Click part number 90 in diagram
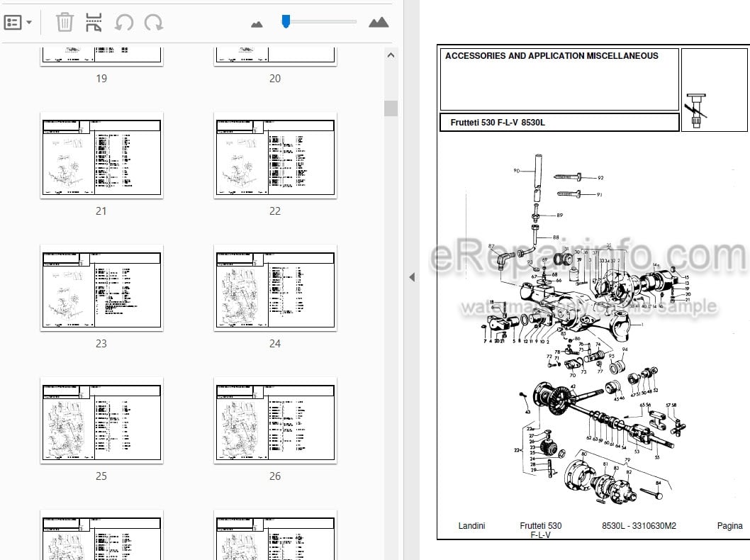This screenshot has width=750, height=560. [x=516, y=170]
